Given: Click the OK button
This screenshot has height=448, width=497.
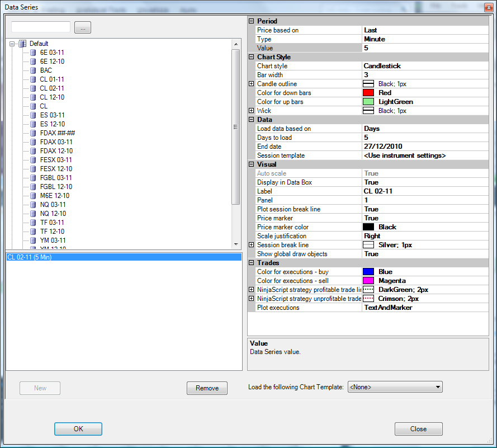Looking at the screenshot, I should pos(78,429).
